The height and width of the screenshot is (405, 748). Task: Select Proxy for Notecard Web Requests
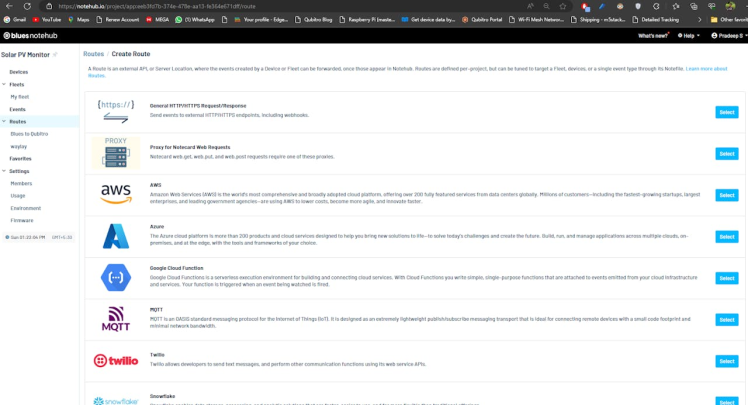(x=727, y=154)
